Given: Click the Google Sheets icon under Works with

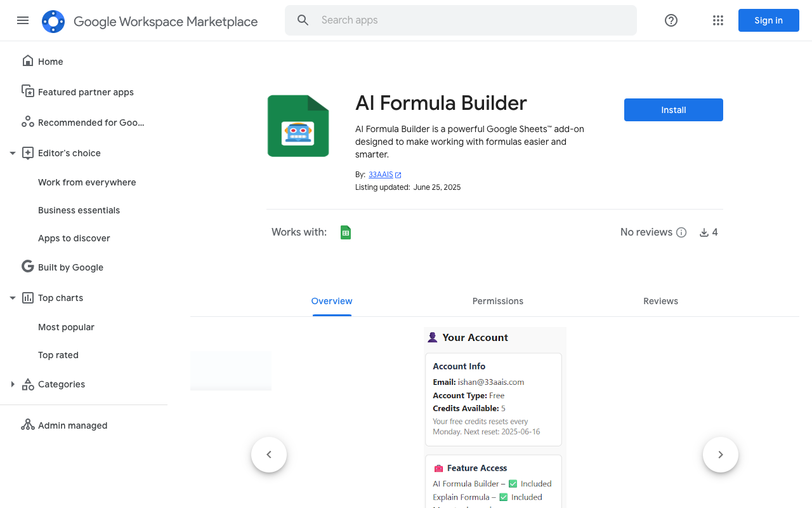Looking at the screenshot, I should (345, 232).
